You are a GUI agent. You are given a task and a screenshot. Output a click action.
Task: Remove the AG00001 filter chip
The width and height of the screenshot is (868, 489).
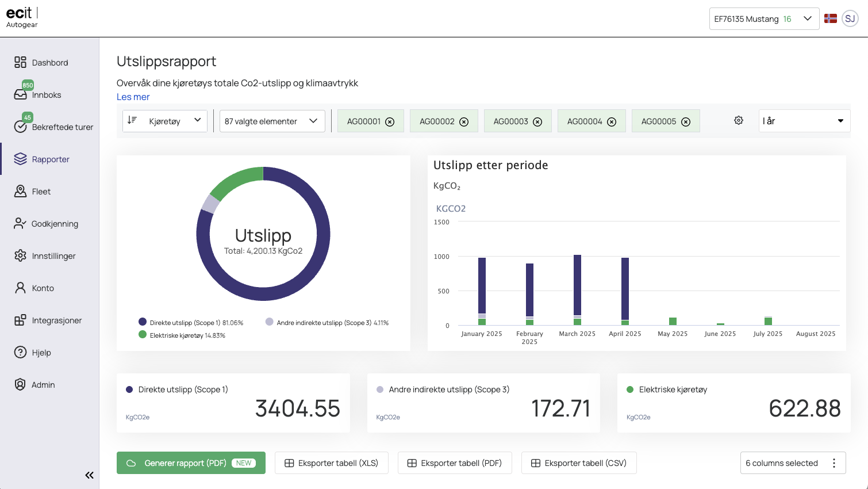pos(390,121)
